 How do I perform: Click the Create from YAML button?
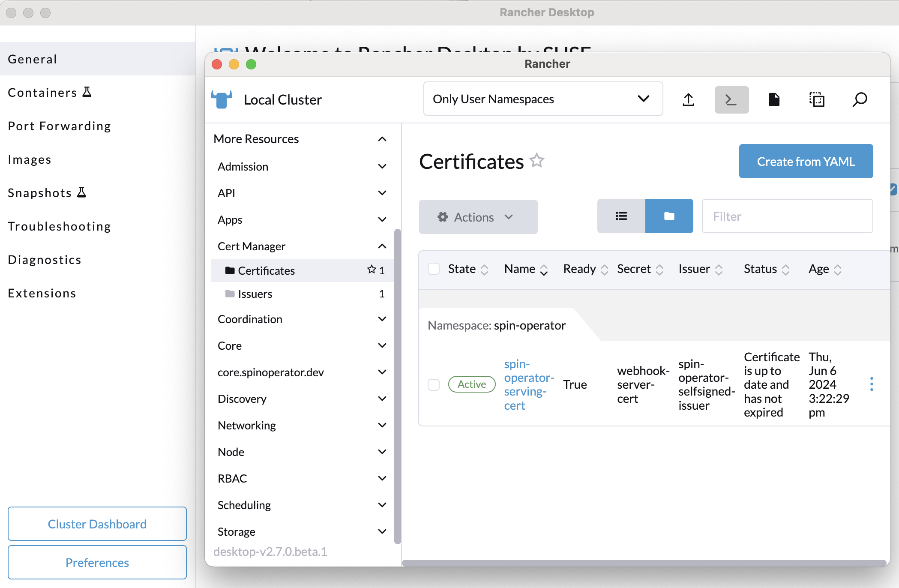click(806, 161)
